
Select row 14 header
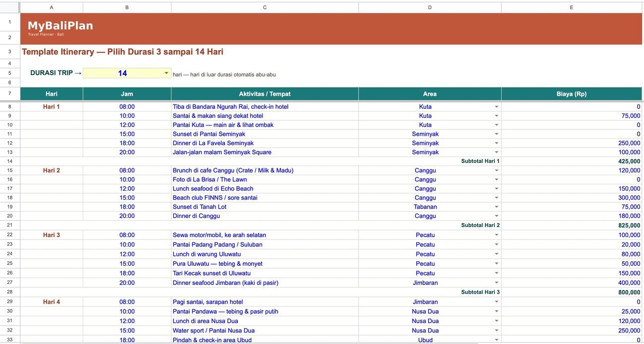click(x=10, y=161)
